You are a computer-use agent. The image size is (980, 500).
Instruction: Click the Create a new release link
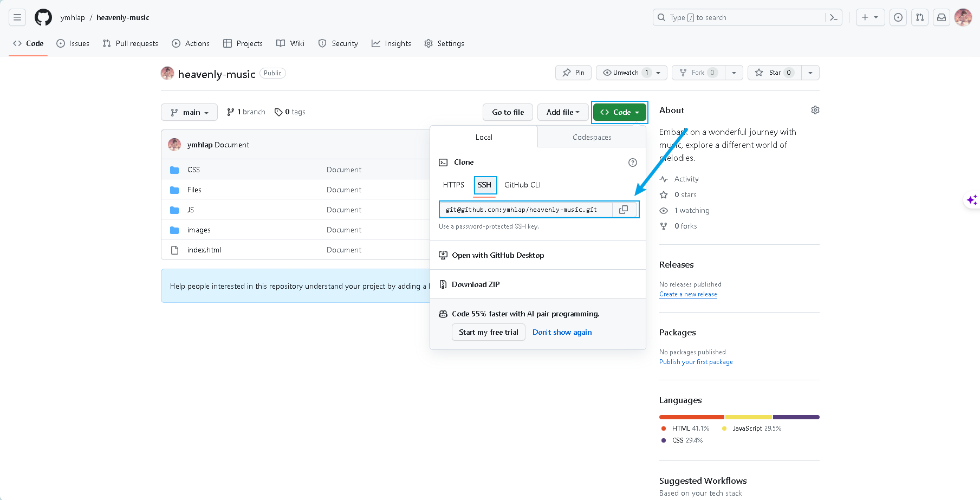click(x=688, y=294)
